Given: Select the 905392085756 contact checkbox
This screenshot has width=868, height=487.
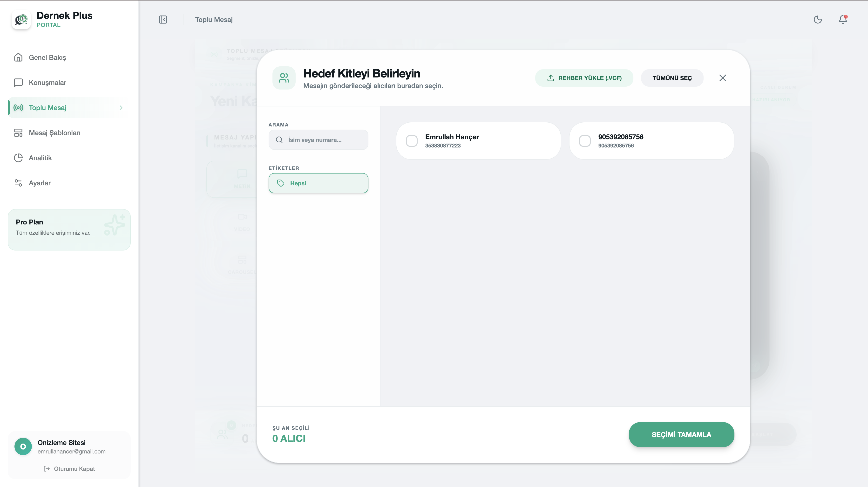Looking at the screenshot, I should click(585, 141).
